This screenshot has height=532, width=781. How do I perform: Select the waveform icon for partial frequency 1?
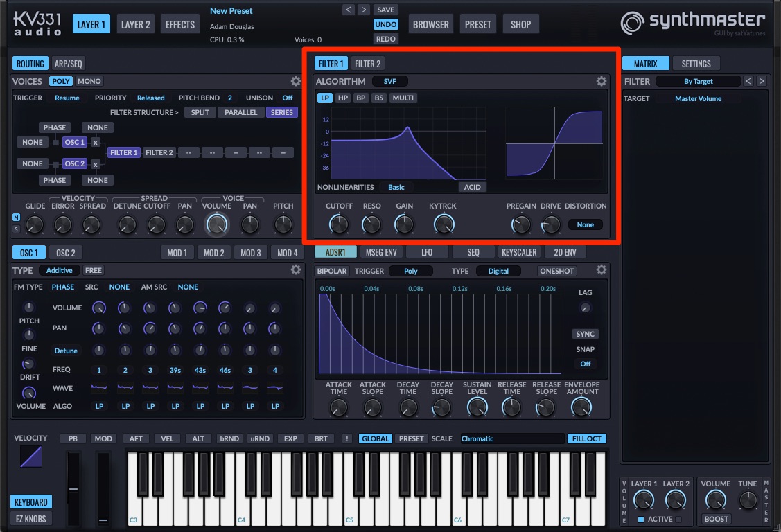click(99, 387)
